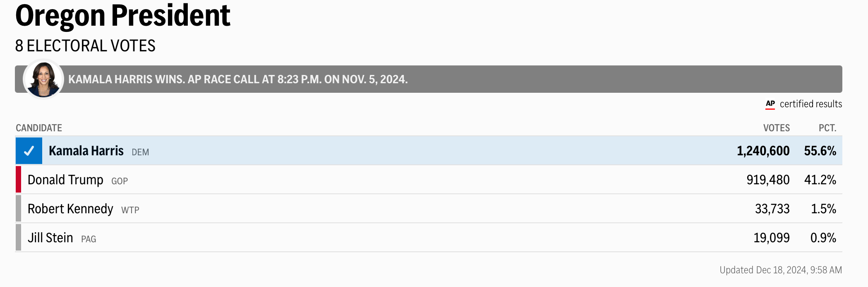The width and height of the screenshot is (868, 287).
Task: Click the VOTES column header
Action: (x=776, y=128)
